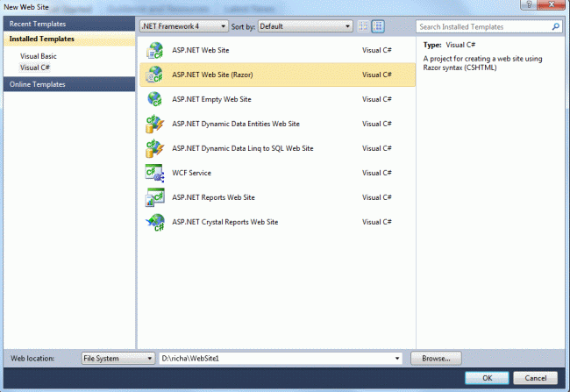This screenshot has height=392, width=570.
Task: Click Visual C# label in Empty Web Site row
Action: tap(377, 99)
